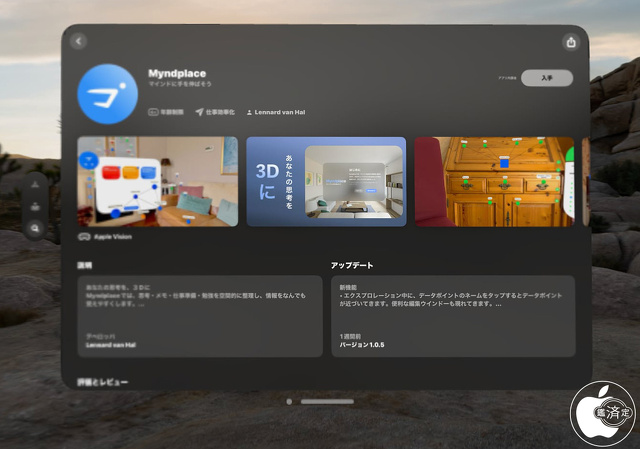Open Search from the left sidebar
Viewport: 640px width, 449px height.
pyautogui.click(x=36, y=228)
